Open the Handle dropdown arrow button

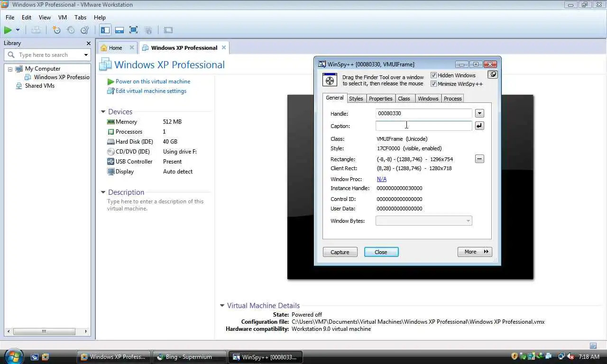pyautogui.click(x=479, y=113)
